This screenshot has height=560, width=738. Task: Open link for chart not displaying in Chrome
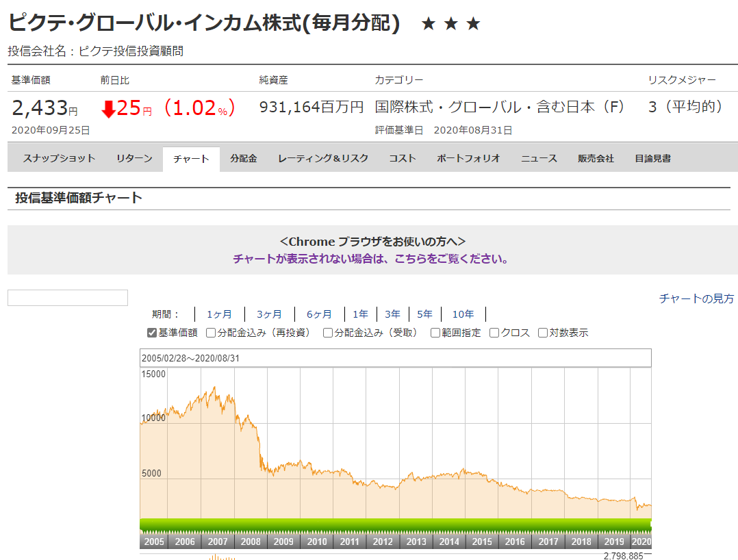tap(371, 259)
